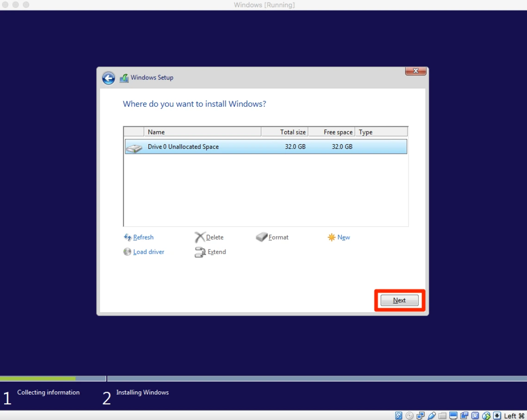Select Drive 0 Unallocated Space row
The image size is (527, 420).
[x=265, y=146]
